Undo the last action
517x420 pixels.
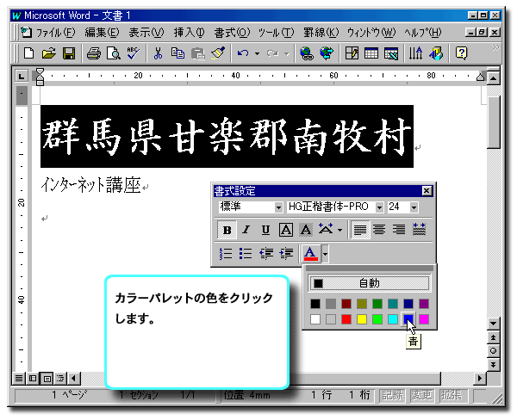(243, 53)
